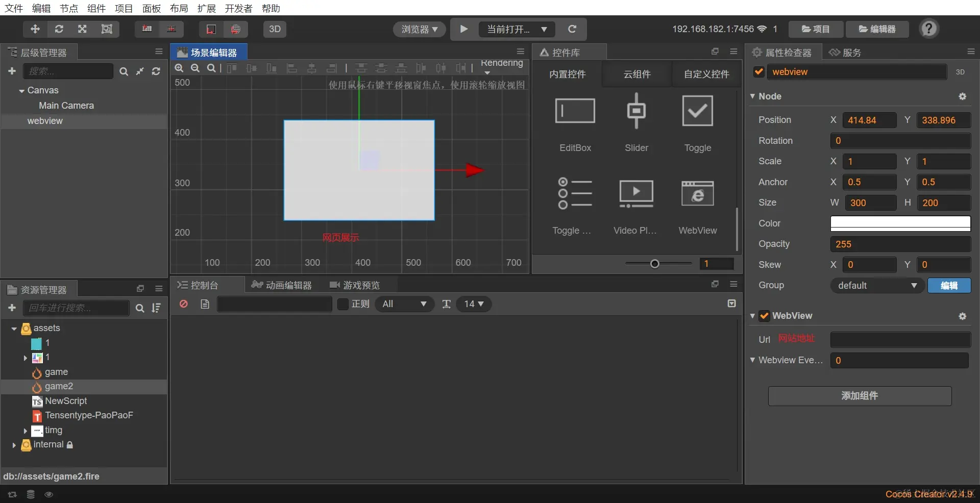
Task: Collapse the Webview Events section
Action: [x=752, y=360]
